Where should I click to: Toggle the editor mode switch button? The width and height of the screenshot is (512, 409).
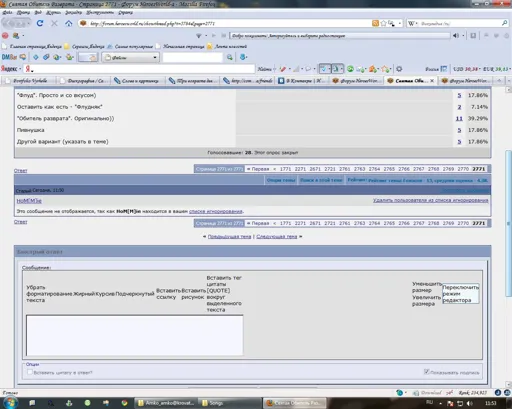pos(461,294)
